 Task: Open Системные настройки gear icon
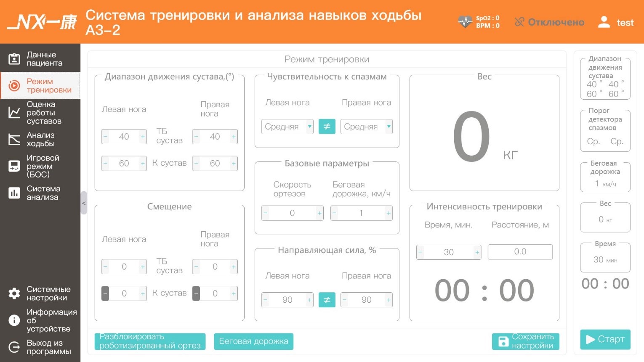(x=14, y=293)
